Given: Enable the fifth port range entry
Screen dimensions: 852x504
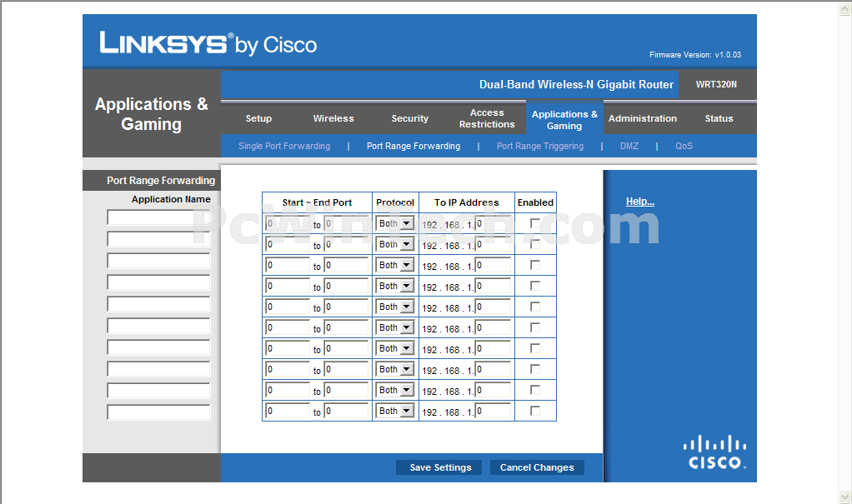Looking at the screenshot, I should (535, 307).
